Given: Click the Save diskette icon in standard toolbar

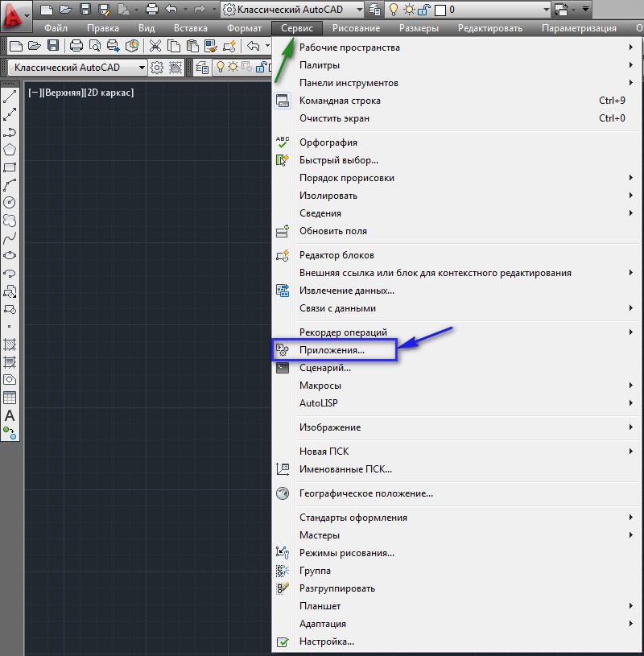Looking at the screenshot, I should pyautogui.click(x=53, y=46).
